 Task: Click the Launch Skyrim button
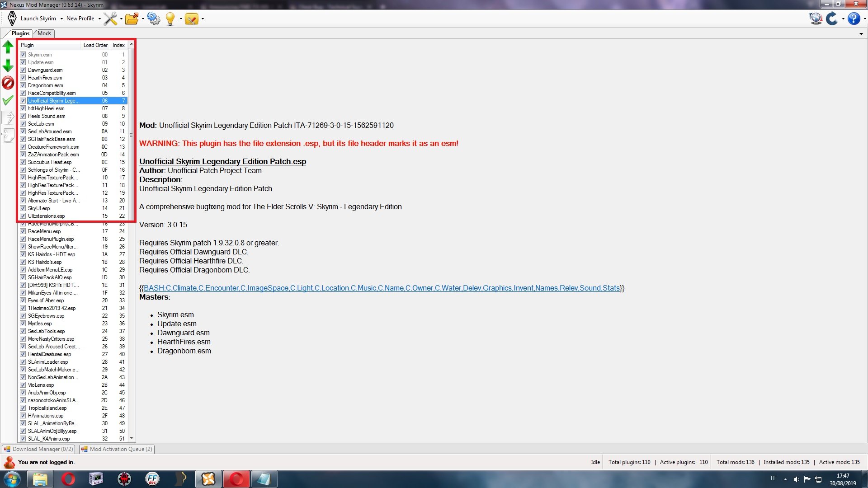point(38,19)
